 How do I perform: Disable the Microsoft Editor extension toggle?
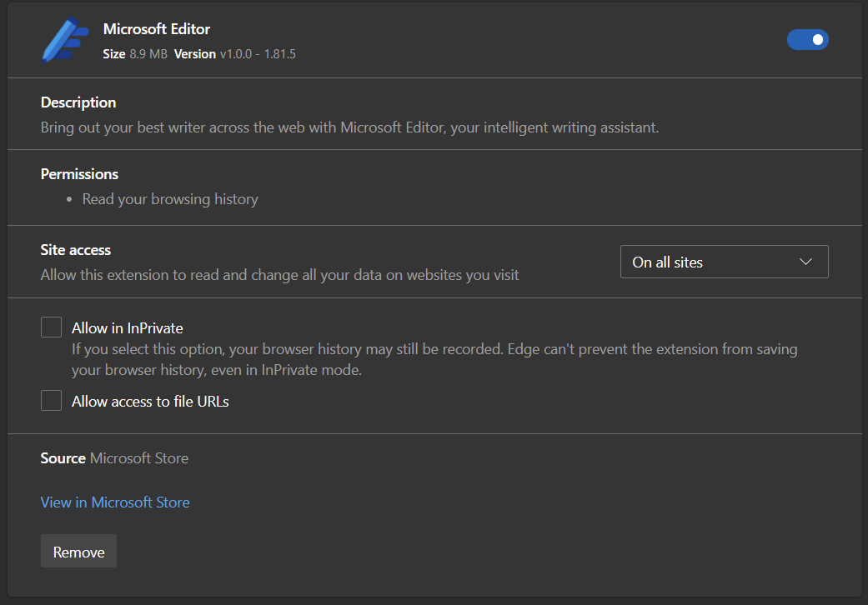tap(808, 40)
